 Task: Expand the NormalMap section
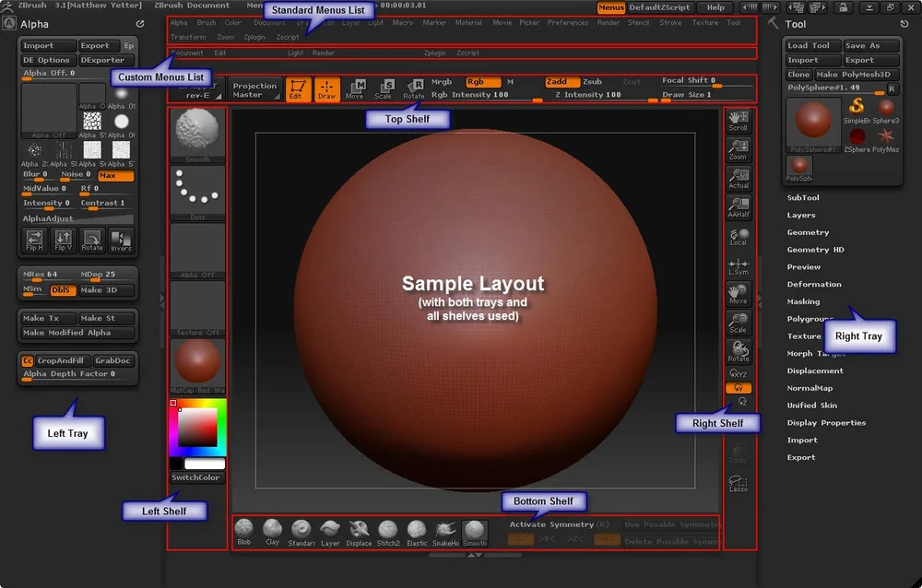point(810,388)
